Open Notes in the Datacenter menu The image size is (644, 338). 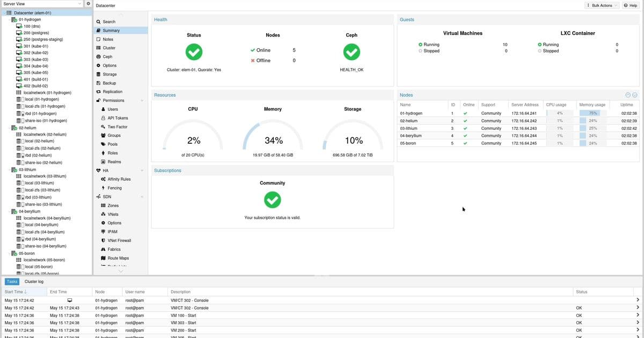click(108, 39)
